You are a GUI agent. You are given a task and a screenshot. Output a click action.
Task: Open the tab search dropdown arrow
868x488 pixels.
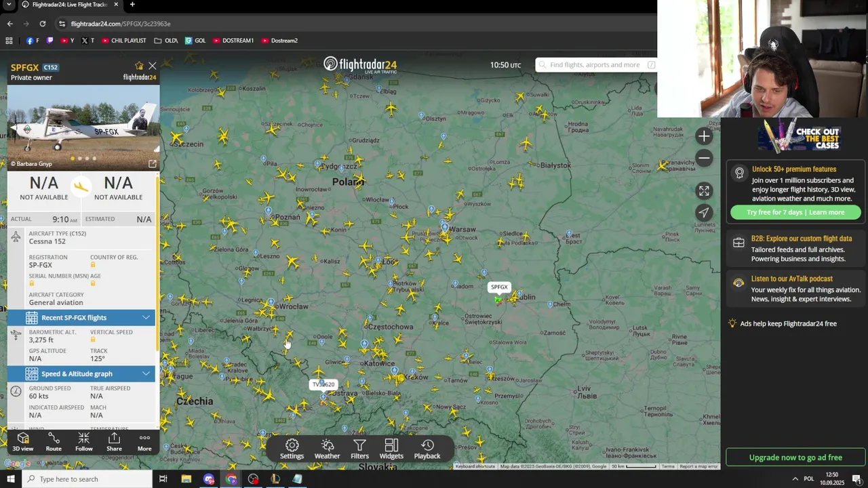pyautogui.click(x=9, y=5)
